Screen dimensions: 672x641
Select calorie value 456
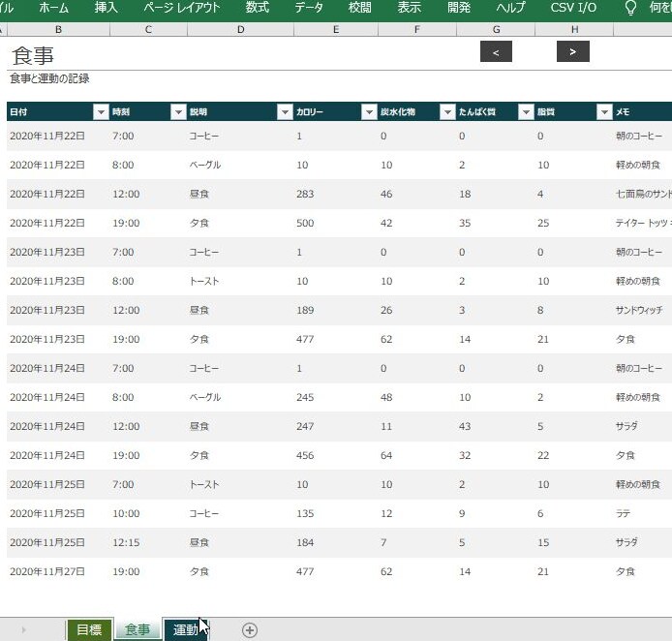[305, 455]
